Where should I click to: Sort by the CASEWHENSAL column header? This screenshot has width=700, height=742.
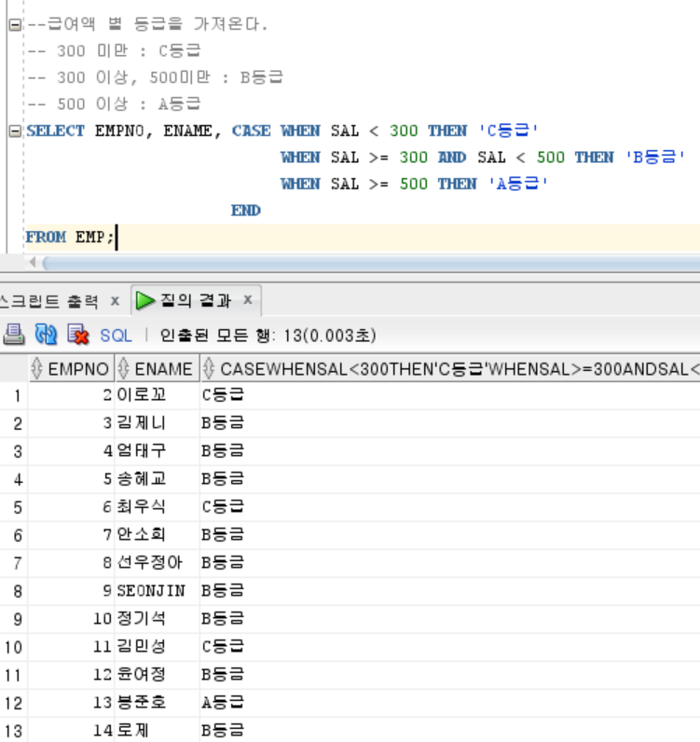click(450, 368)
